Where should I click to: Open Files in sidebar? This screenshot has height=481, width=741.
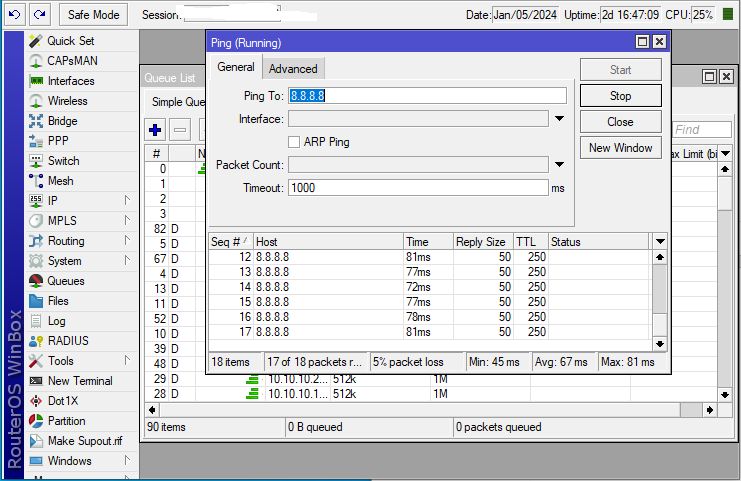pyautogui.click(x=58, y=301)
